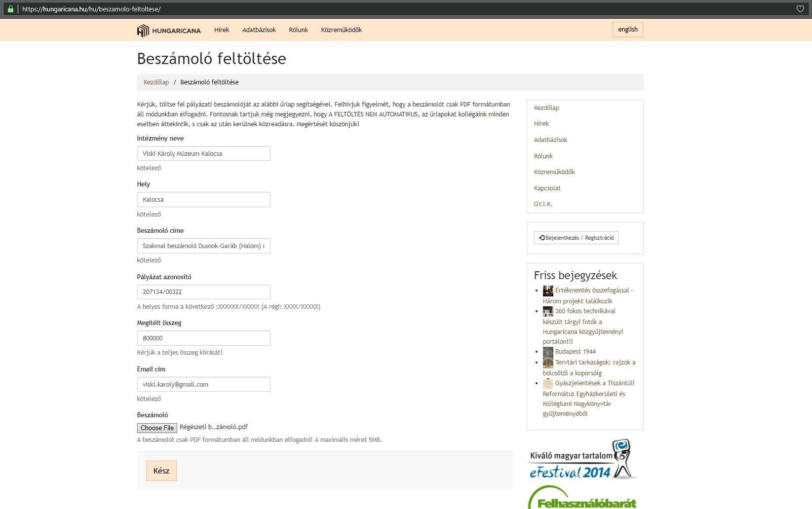Focus the Beszámoló címe input field
This screenshot has width=812, height=509.
click(204, 246)
